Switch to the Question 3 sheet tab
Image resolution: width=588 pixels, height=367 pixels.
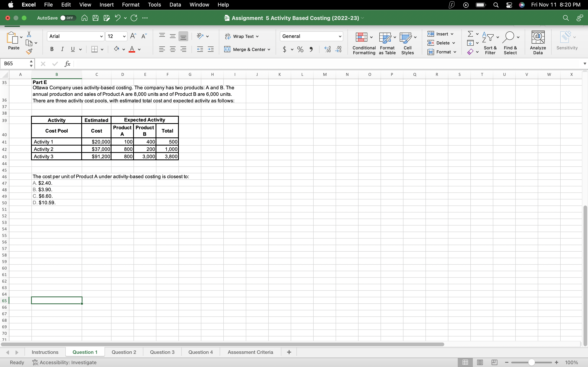[x=162, y=352]
